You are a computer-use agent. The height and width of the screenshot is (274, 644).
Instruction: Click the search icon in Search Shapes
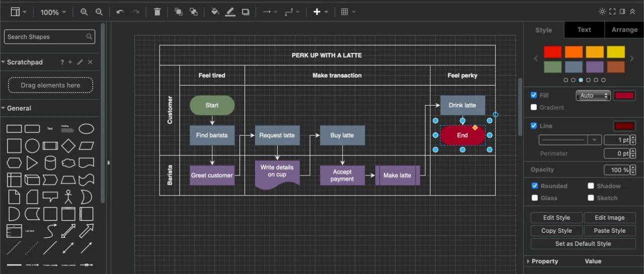tap(90, 37)
